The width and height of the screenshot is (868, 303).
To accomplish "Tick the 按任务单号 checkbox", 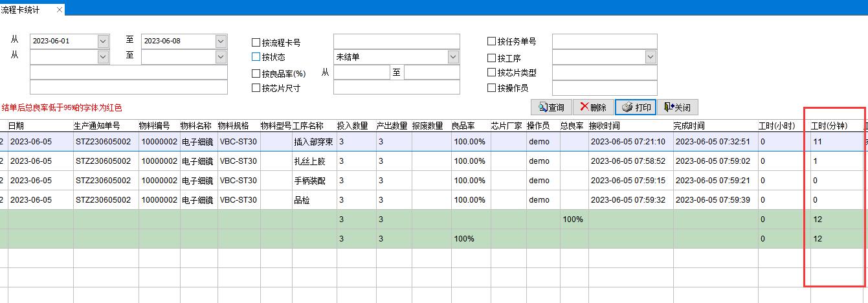I will pos(491,41).
